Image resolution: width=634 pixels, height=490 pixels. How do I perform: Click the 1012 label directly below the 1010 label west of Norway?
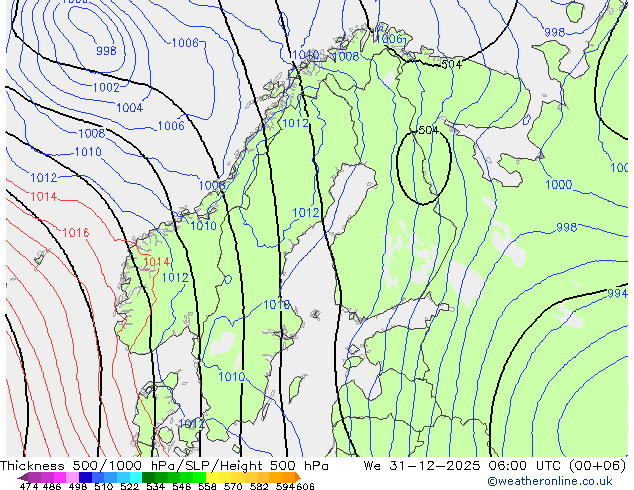coord(44,177)
